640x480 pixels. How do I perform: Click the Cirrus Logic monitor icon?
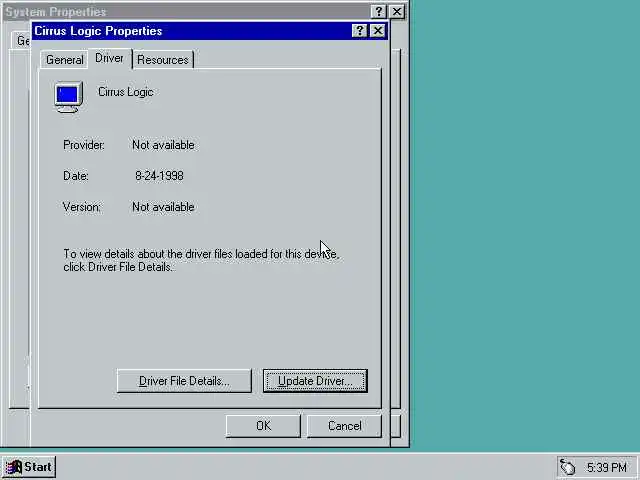[69, 97]
